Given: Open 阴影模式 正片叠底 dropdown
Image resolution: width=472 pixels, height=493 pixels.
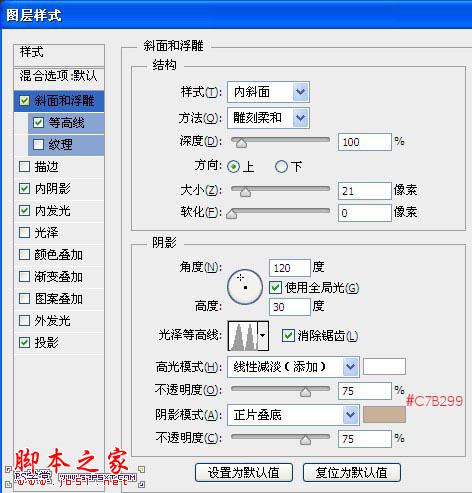Looking at the screenshot, I should (293, 415).
